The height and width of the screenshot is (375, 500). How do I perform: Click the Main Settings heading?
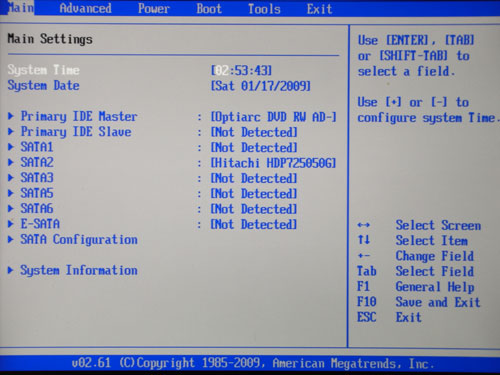pyautogui.click(x=50, y=39)
